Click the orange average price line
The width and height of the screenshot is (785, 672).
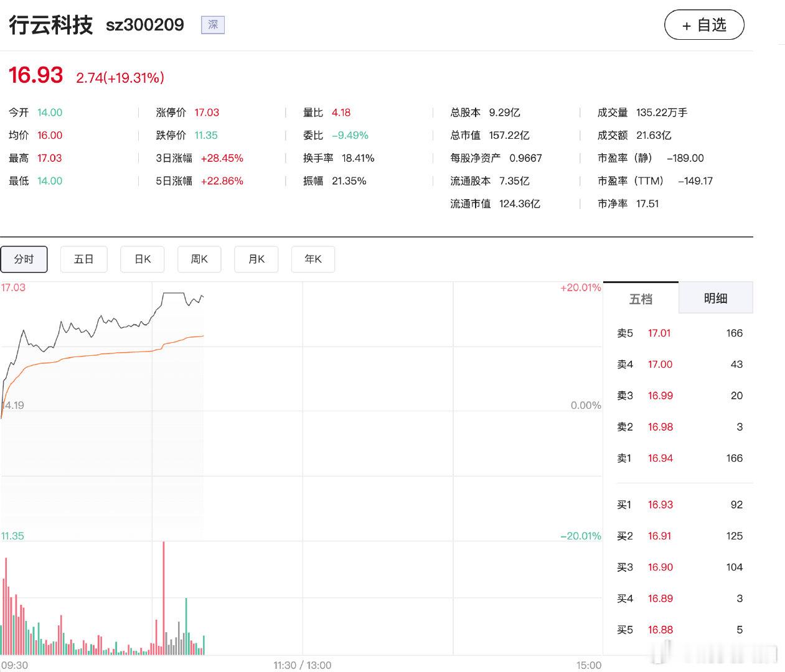pos(103,353)
